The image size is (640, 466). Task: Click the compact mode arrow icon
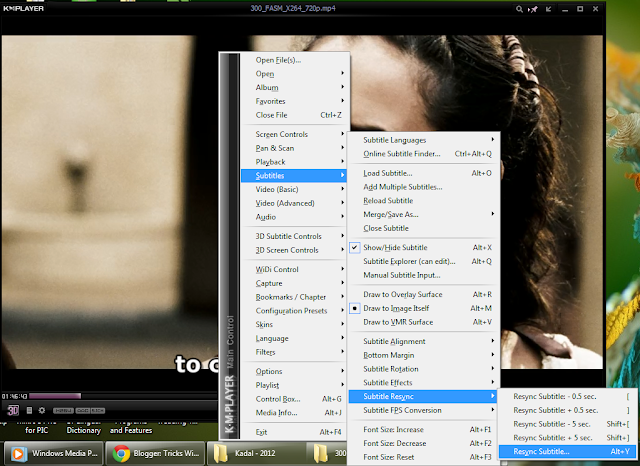coord(549,9)
